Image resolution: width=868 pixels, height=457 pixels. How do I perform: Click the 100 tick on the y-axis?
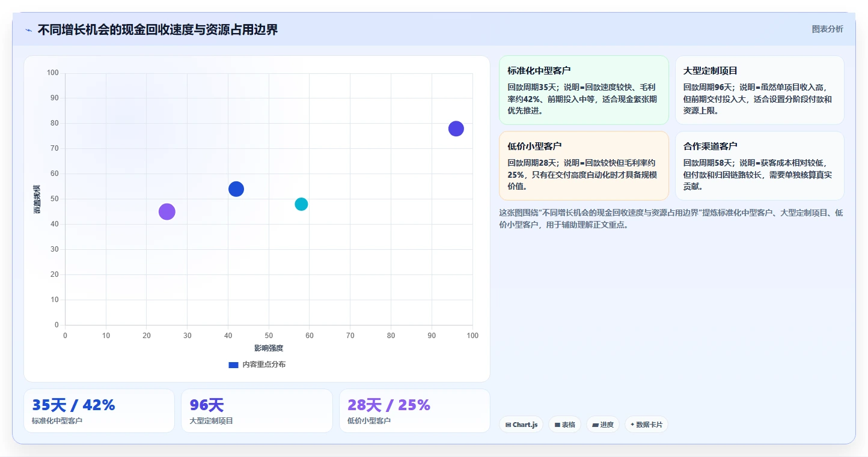tap(53, 73)
